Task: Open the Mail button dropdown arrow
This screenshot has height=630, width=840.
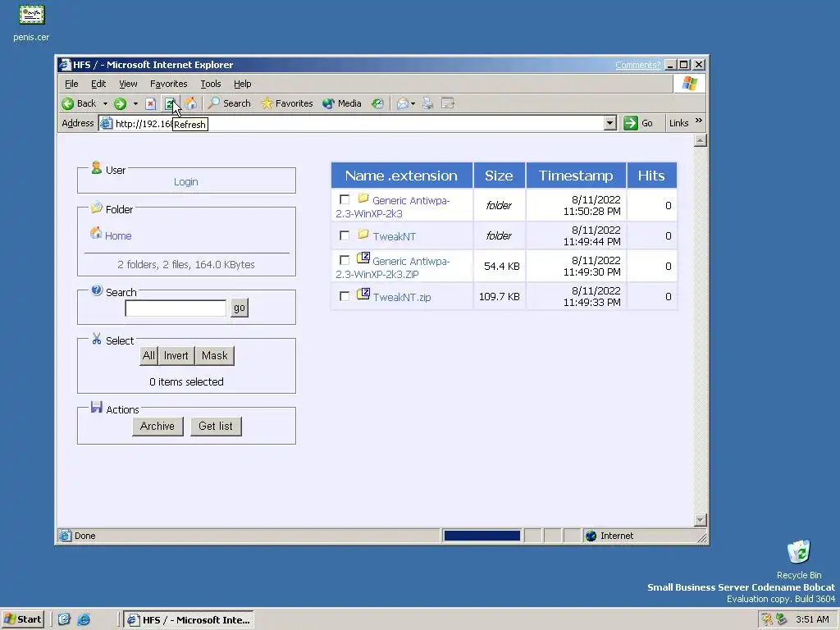Action: click(413, 103)
